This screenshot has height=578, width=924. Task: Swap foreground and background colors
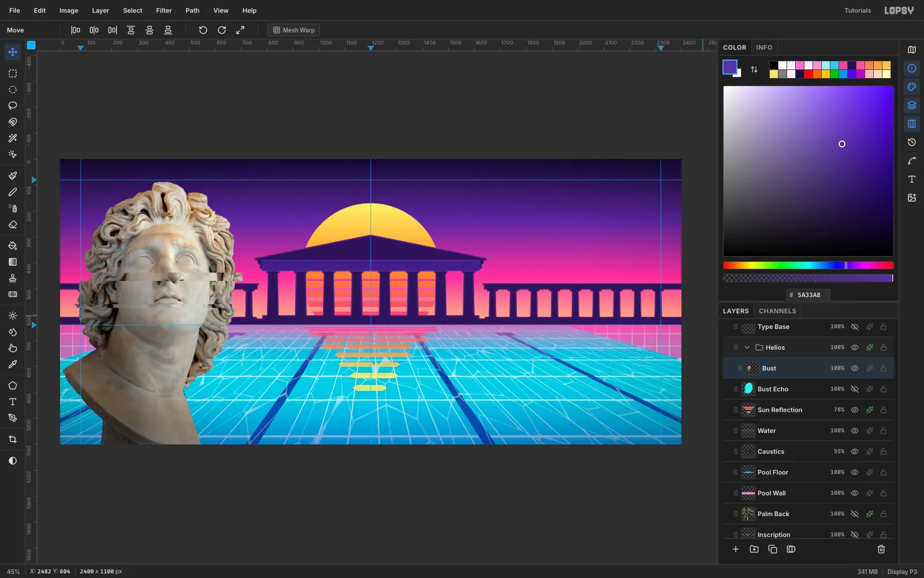pos(754,69)
